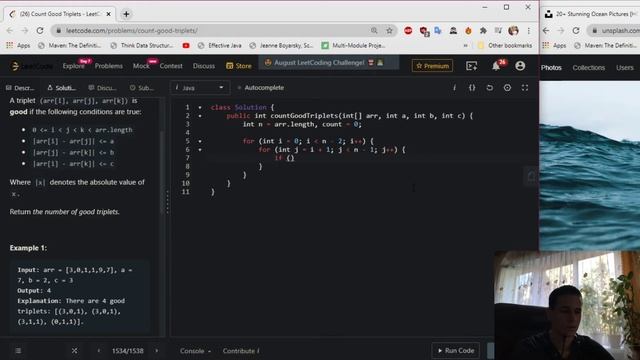Switch to the Solution tab
Image resolution: width=640 pixels, height=360 pixels.
(x=62, y=88)
